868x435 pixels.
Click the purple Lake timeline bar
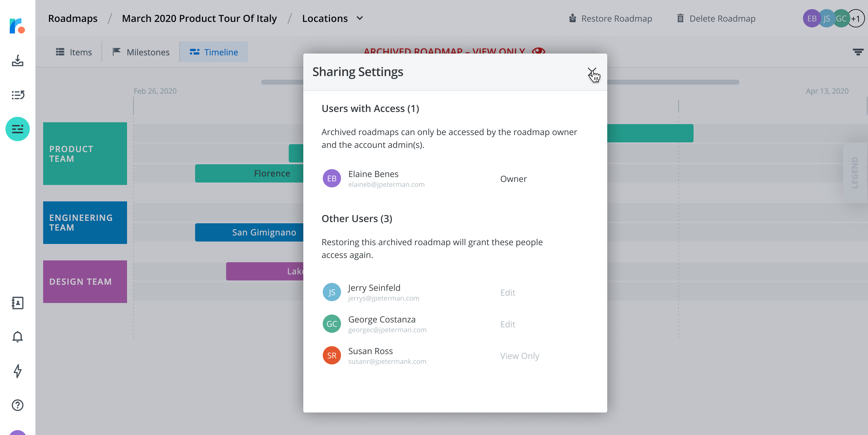(265, 271)
